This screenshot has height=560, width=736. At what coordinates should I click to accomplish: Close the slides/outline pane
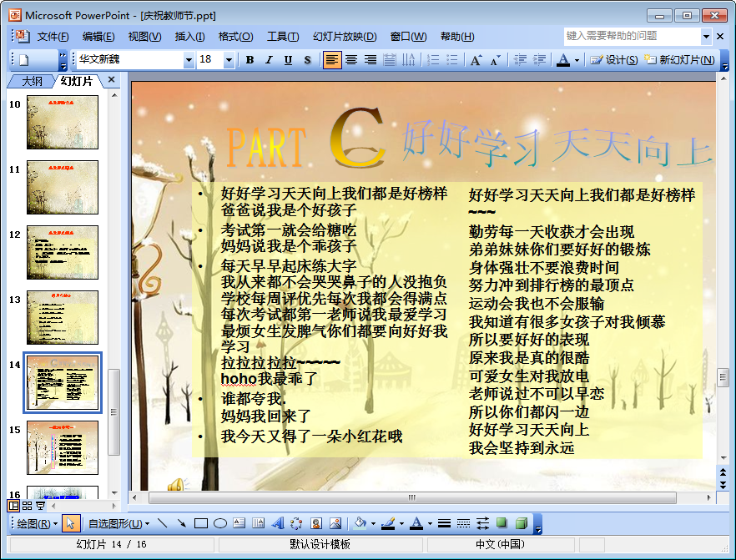click(x=111, y=80)
